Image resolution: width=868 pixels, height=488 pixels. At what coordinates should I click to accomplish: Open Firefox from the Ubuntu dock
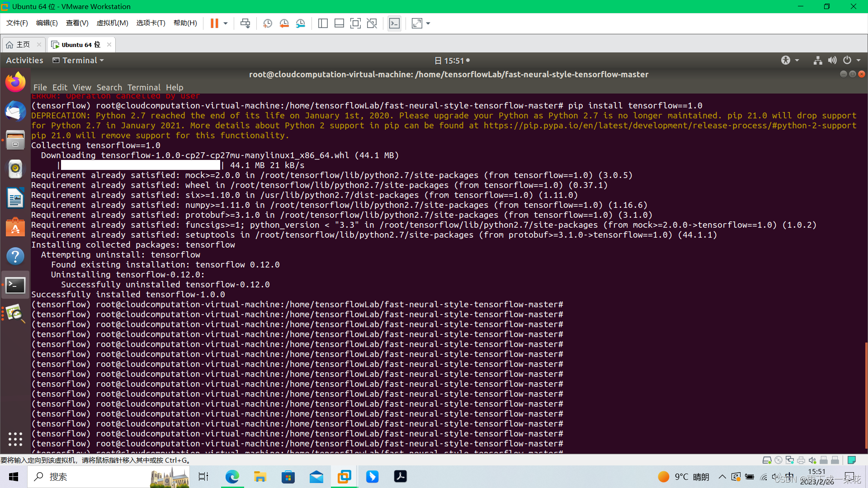15,82
